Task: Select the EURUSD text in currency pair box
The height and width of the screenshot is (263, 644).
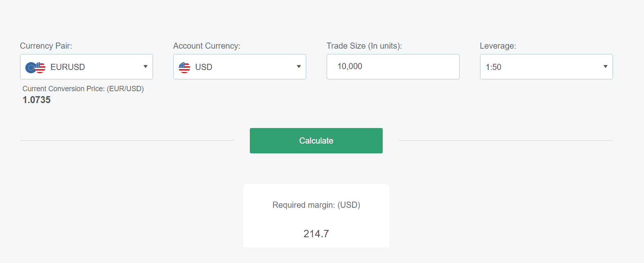Action: (68, 67)
